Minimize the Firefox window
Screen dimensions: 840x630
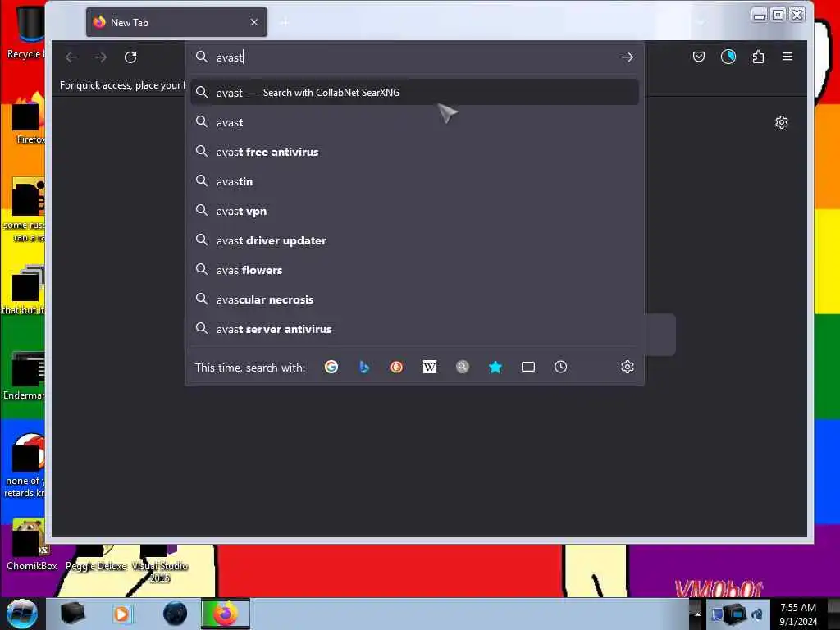click(759, 15)
